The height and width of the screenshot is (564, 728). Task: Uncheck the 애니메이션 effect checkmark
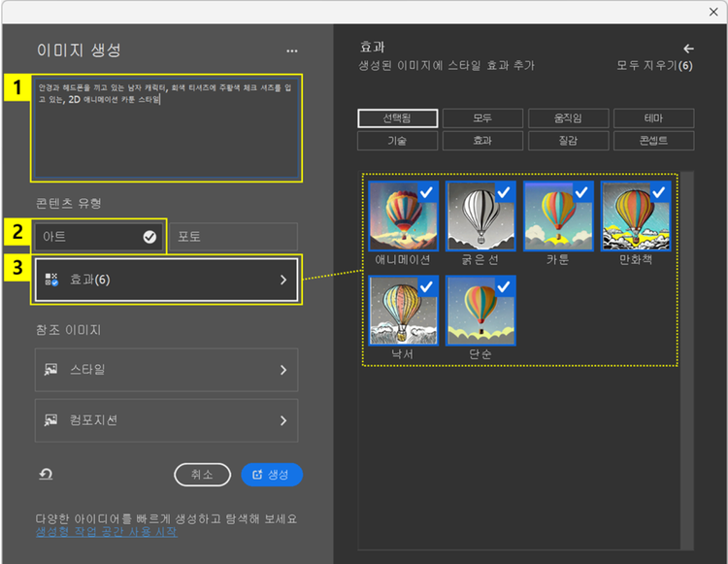point(427,191)
